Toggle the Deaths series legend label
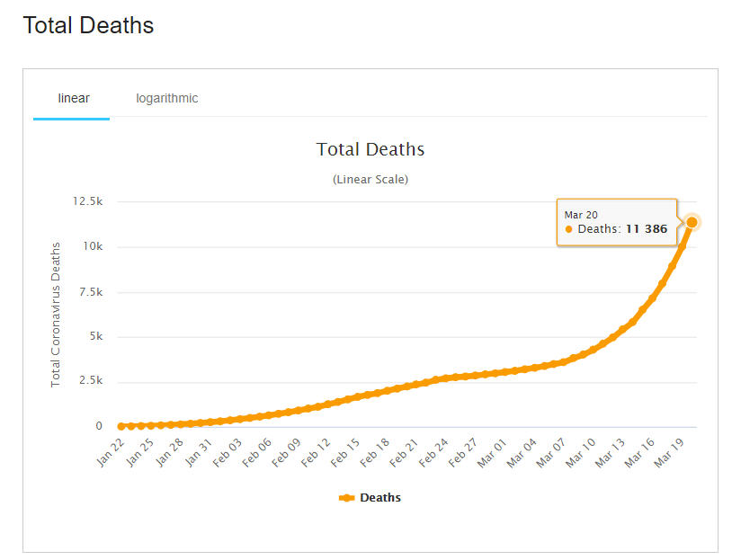The image size is (732, 560). coord(380,497)
